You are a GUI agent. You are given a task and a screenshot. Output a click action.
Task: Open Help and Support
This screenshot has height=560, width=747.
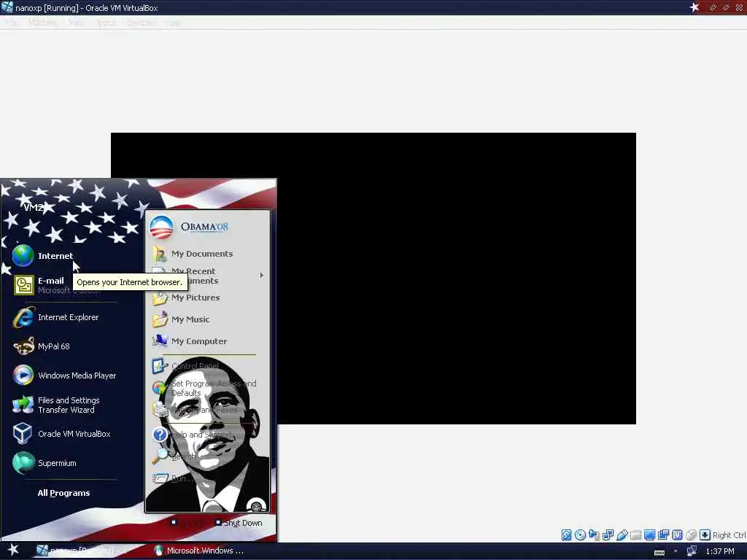207,435
